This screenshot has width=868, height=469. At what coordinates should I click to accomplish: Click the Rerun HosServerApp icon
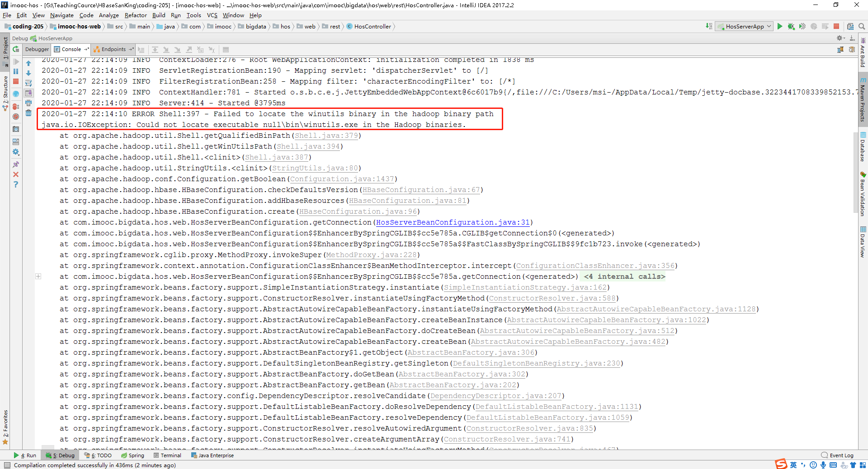pos(16,49)
